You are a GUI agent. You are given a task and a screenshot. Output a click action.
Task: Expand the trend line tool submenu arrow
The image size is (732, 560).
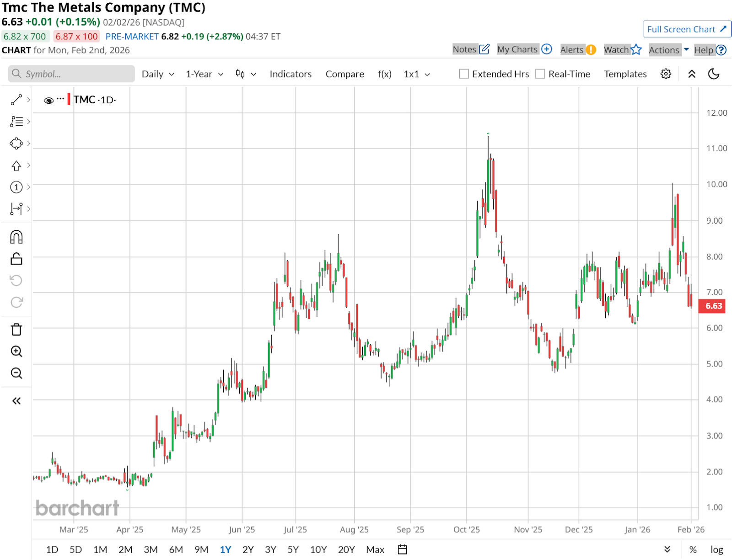click(29, 100)
